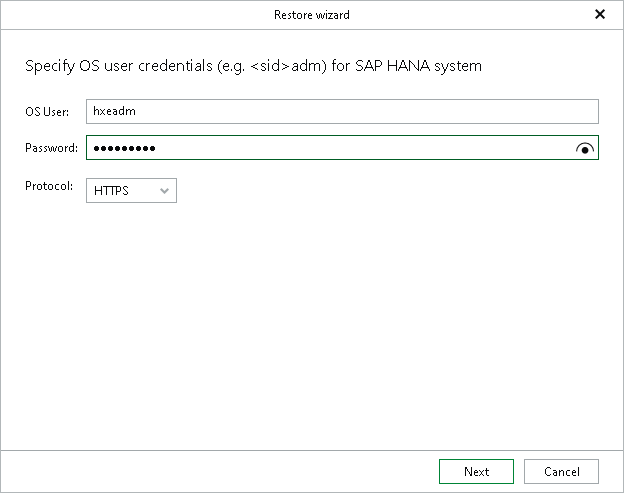Cancel the restore wizard
This screenshot has height=493, width=624.
click(561, 471)
